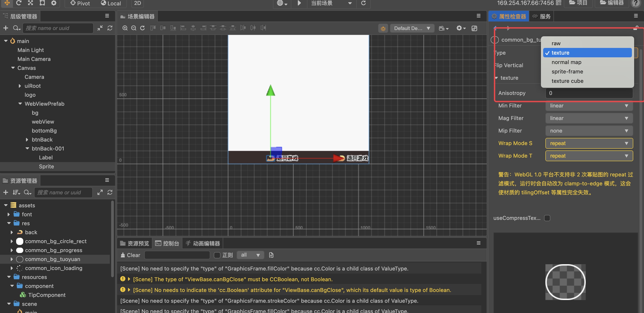Image resolution: width=644 pixels, height=313 pixels.
Task: Click the scene lighting sun icon
Action: click(383, 28)
